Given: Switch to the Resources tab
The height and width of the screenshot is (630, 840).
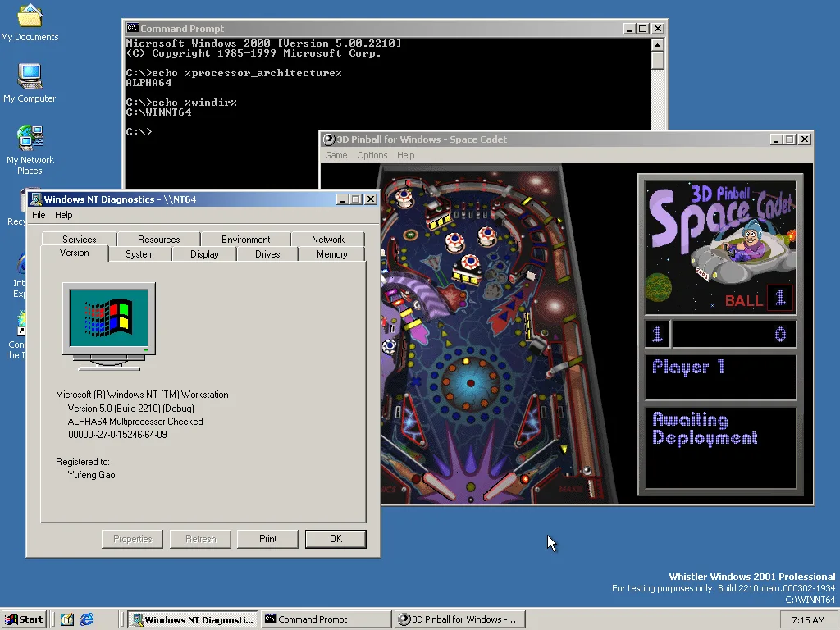Looking at the screenshot, I should tap(158, 239).
